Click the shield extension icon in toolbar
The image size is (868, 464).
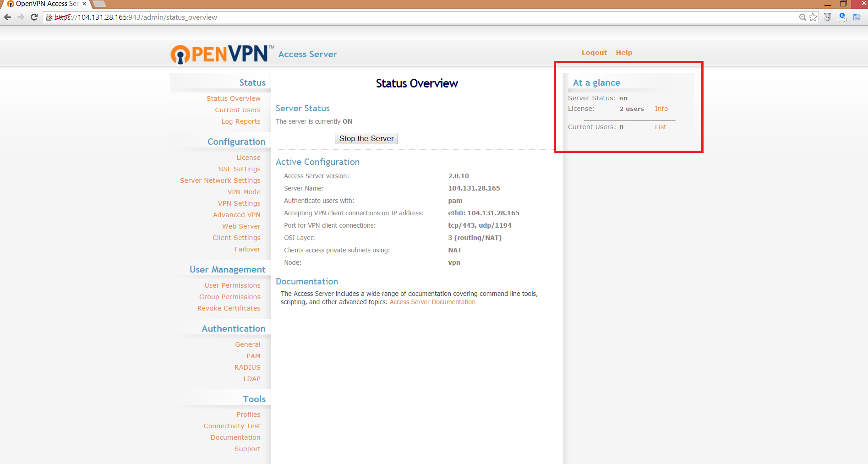827,17
